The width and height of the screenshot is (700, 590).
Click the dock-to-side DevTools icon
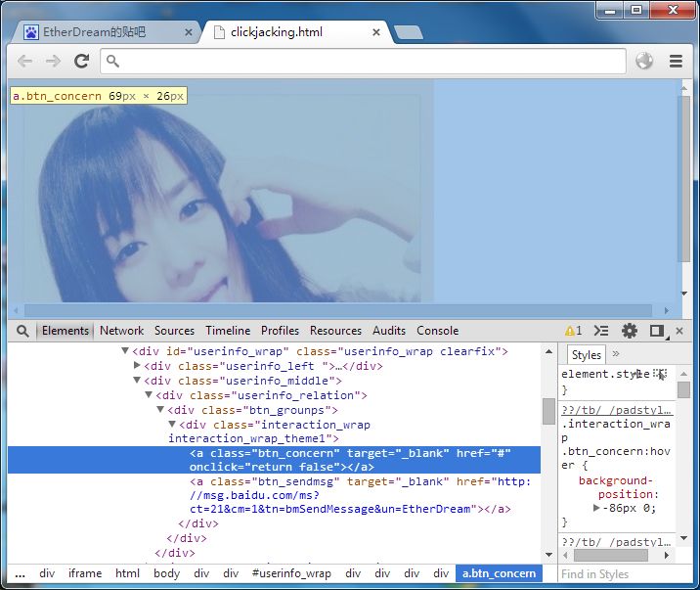pos(657,331)
